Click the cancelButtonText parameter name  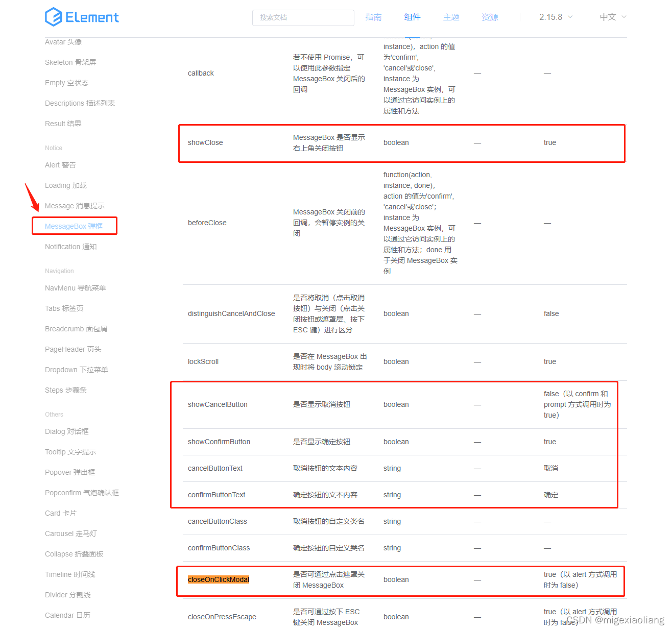(x=215, y=468)
